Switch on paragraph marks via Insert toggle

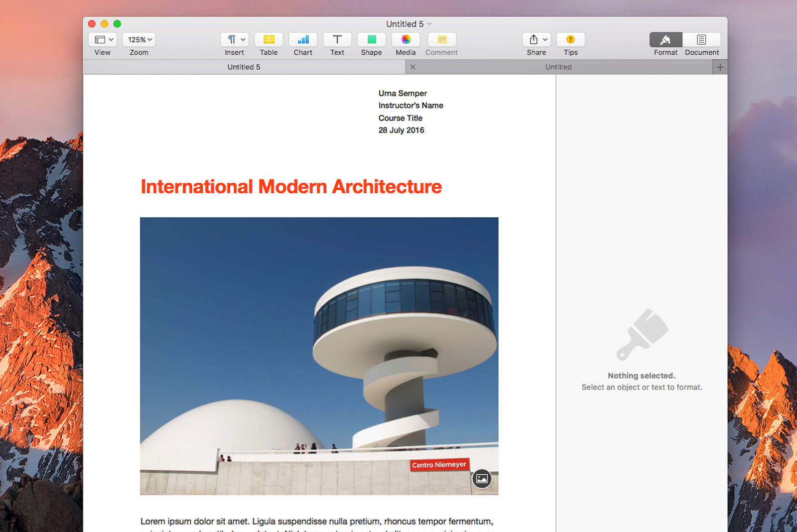(x=234, y=40)
